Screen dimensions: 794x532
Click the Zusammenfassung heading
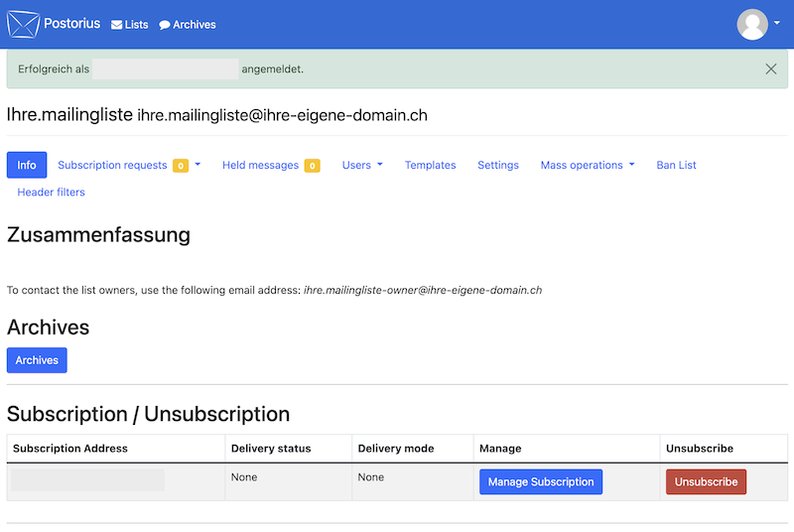tap(98, 235)
